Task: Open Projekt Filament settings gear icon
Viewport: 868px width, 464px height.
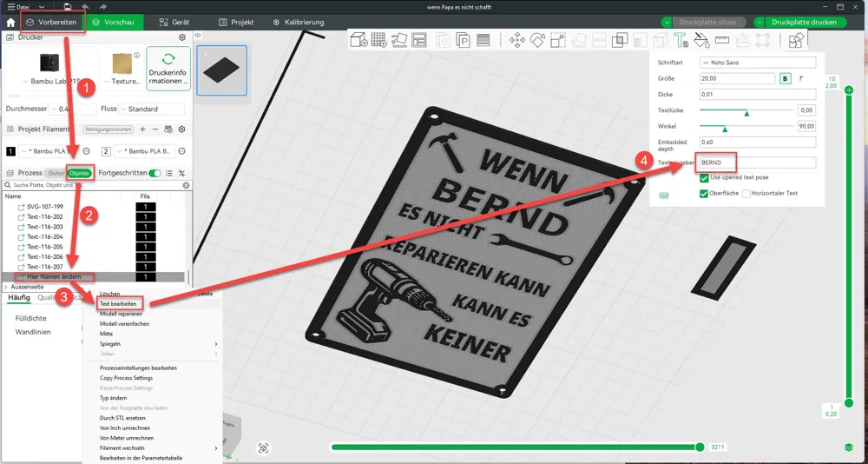Action: (181, 129)
